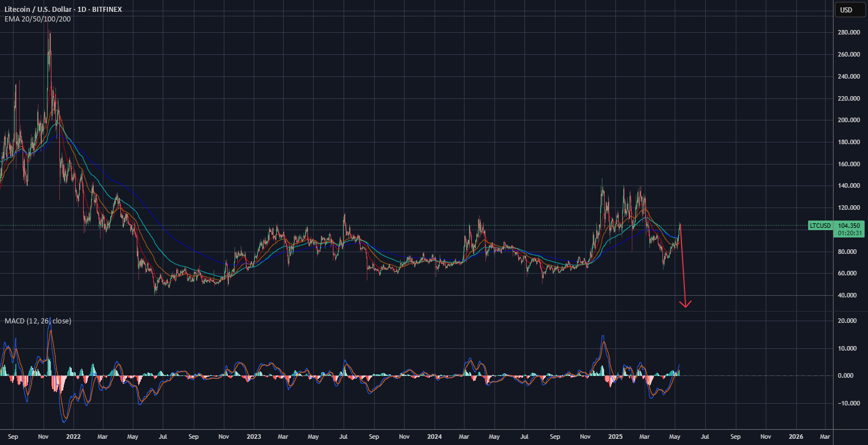Click the -10.000 MACD scale label
The image size is (868, 445).
pos(849,403)
